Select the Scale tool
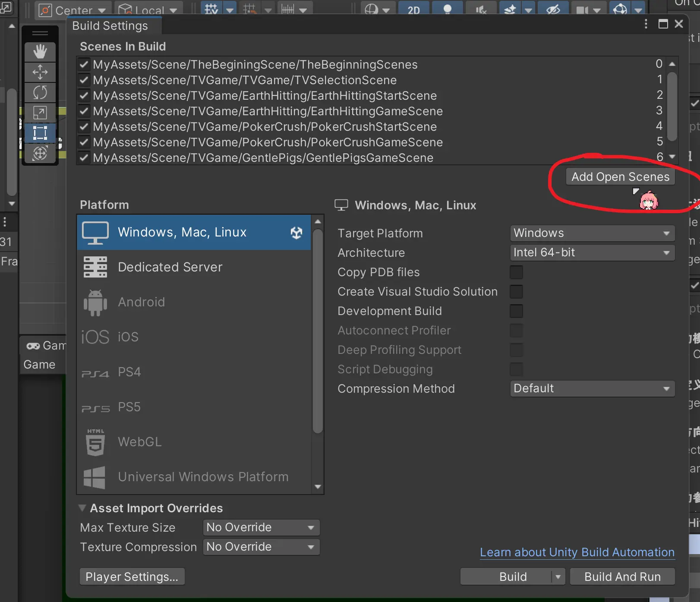This screenshot has height=602, width=700. tap(40, 113)
